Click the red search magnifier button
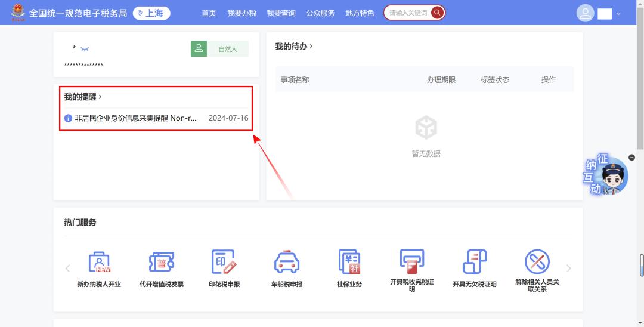This screenshot has height=327, width=644. tap(437, 13)
